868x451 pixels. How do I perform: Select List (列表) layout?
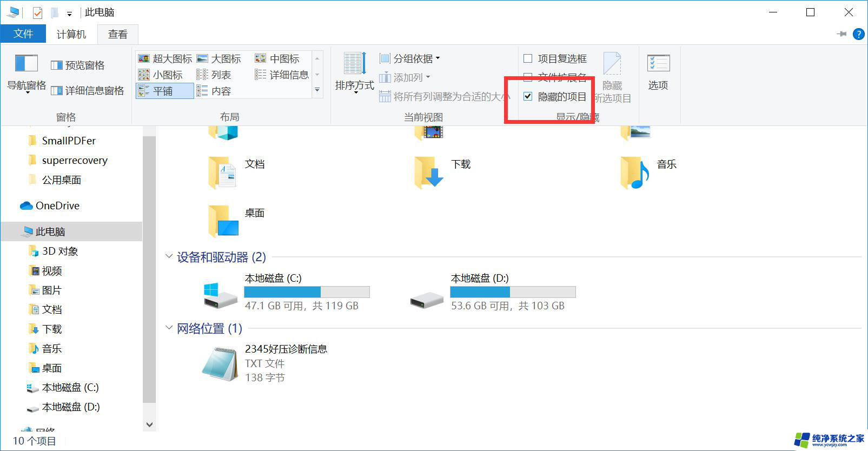214,75
